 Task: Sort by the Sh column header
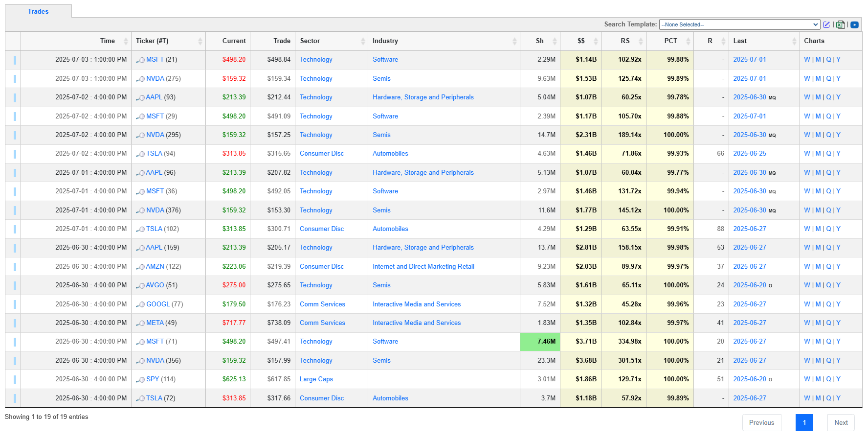point(540,41)
